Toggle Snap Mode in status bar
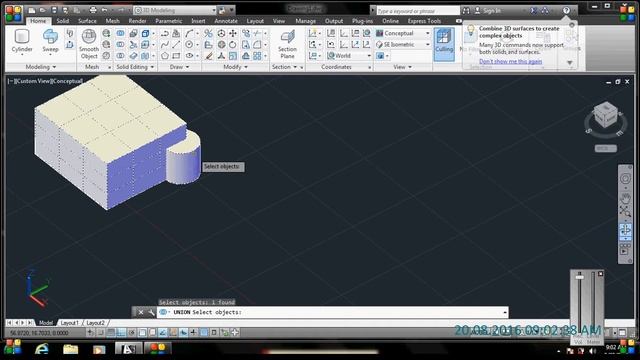Viewport: 640px width, 360px height. coord(101,333)
